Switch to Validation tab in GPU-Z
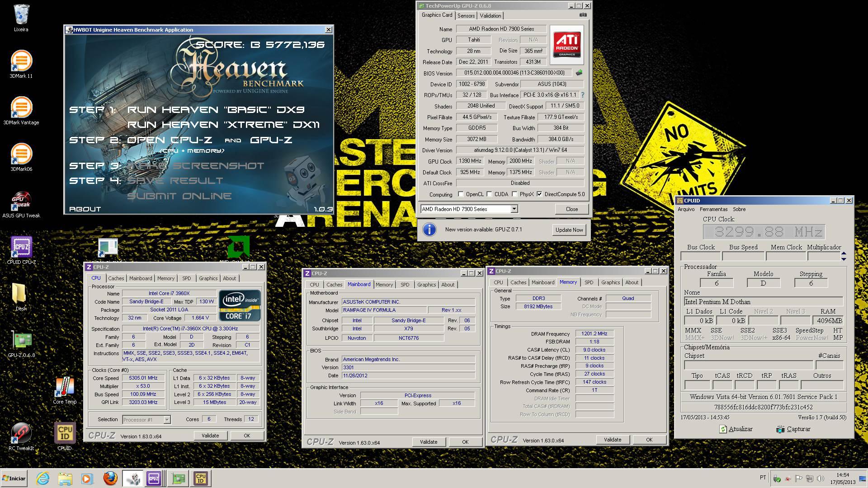The height and width of the screenshot is (488, 868). tap(491, 16)
